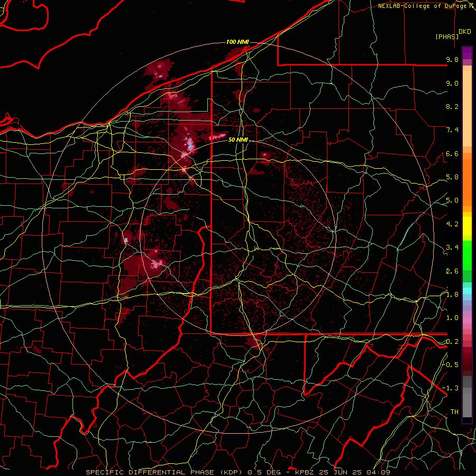Choose the 0.2 scale label
The width and height of the screenshot is (476, 476).
click(452, 342)
